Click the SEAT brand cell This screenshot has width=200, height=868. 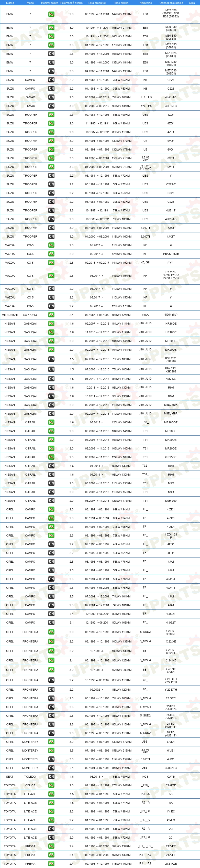(10, 777)
